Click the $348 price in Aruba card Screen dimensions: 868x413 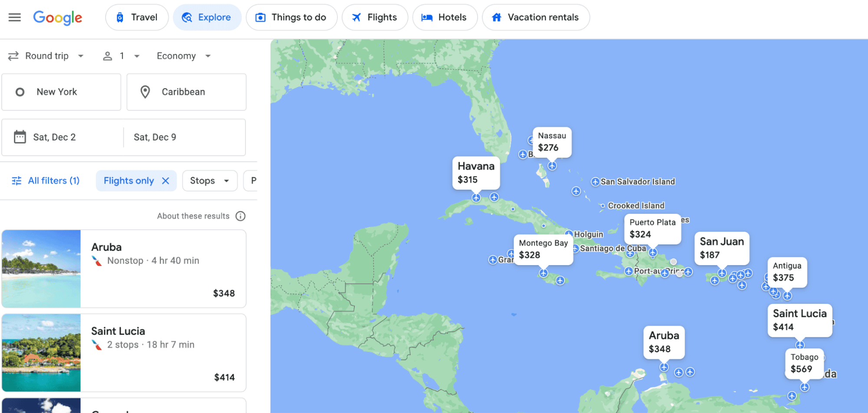(x=224, y=293)
